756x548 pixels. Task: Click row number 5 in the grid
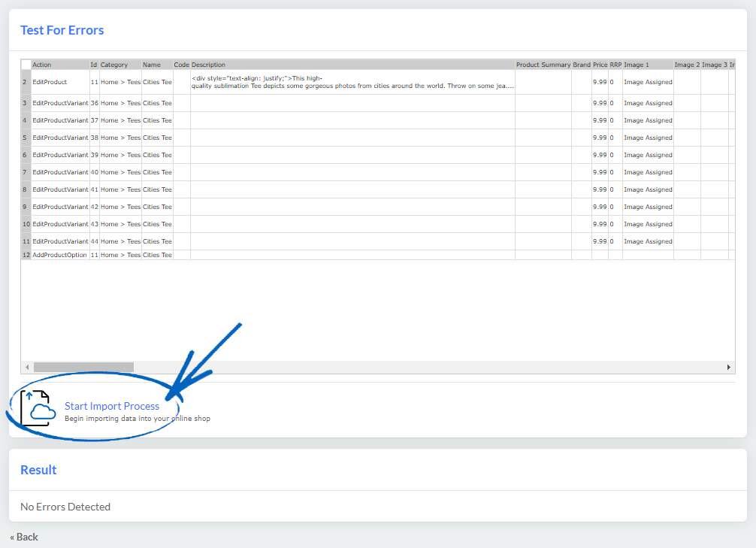click(x=25, y=138)
